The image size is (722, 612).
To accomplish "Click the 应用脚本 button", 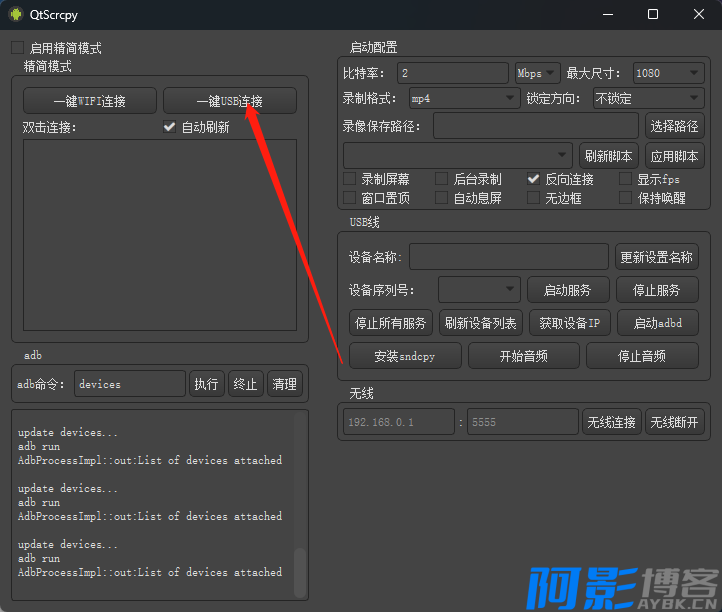I will coord(675,156).
